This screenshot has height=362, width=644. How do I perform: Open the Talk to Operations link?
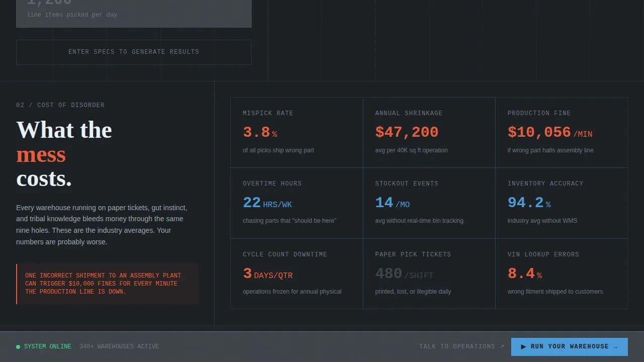point(462,346)
